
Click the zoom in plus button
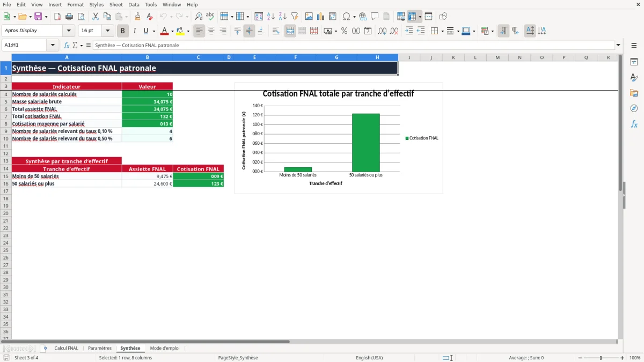(623, 358)
